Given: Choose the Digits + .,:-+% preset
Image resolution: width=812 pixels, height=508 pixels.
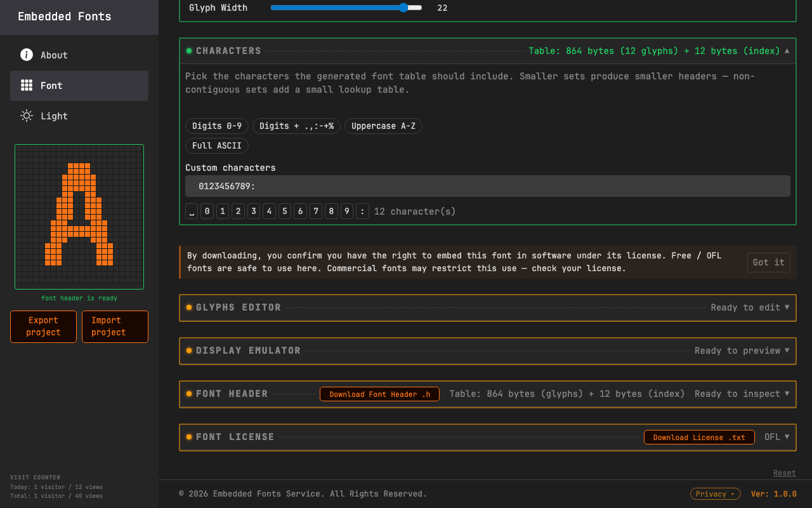Looking at the screenshot, I should pos(296,126).
